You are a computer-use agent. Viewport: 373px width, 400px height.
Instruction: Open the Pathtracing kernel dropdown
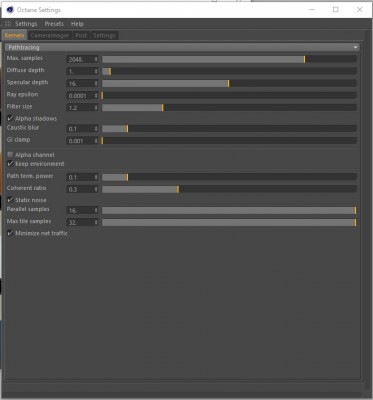tap(182, 47)
